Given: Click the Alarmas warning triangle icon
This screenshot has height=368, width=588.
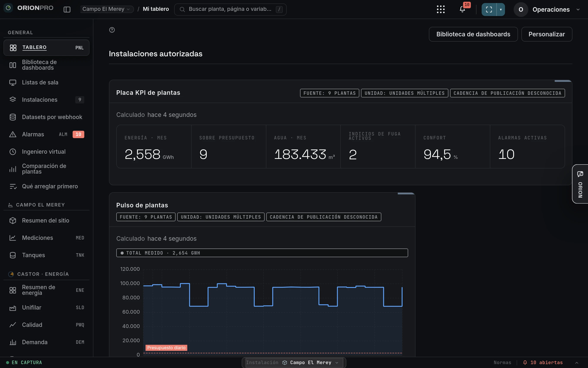Looking at the screenshot, I should click(x=13, y=134).
